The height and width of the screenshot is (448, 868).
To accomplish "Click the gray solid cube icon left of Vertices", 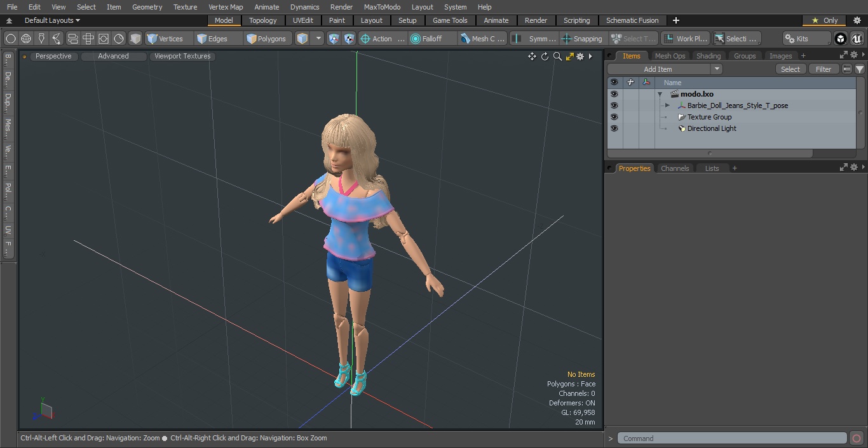I will coord(135,39).
